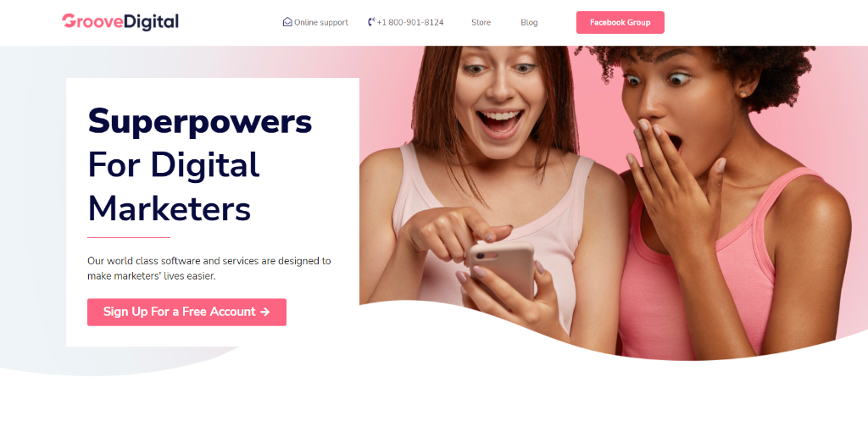Click the GrooveDigital logo

pos(120,21)
